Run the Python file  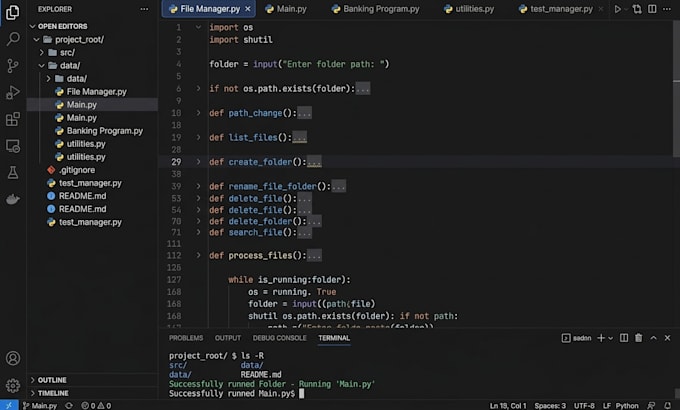pos(618,9)
